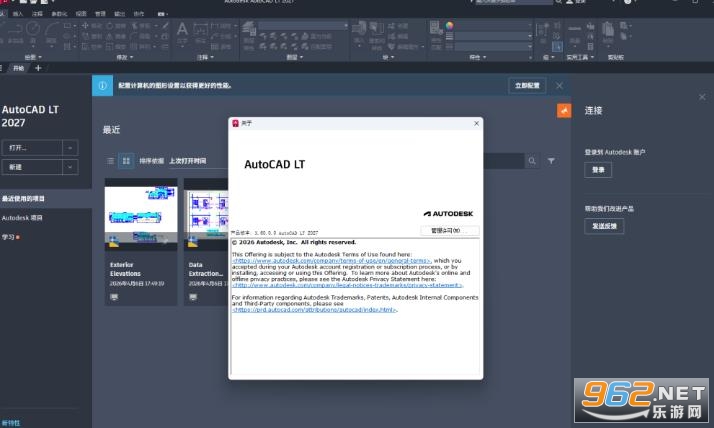Open the Exterior Elevations drawing thumbnail

pos(141,216)
